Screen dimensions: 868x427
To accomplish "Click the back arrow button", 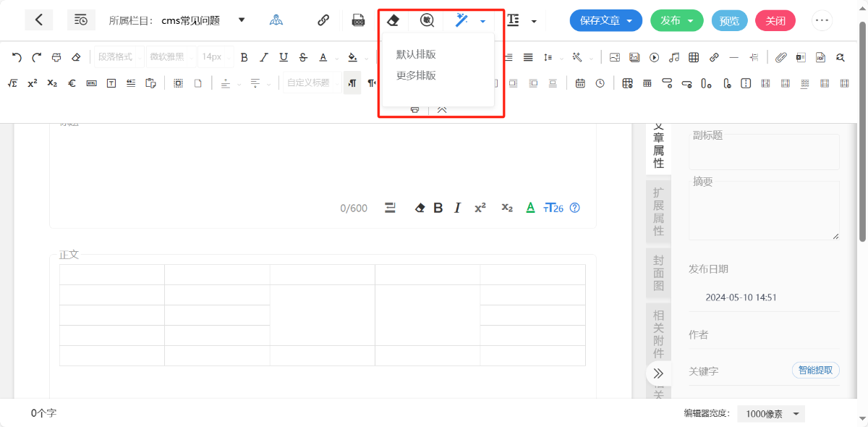I will (x=39, y=20).
